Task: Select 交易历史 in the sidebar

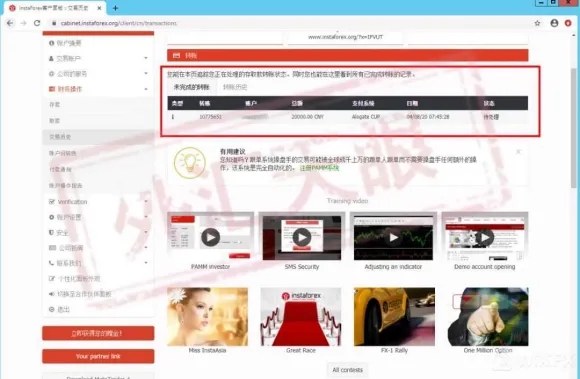Action: pos(98,137)
